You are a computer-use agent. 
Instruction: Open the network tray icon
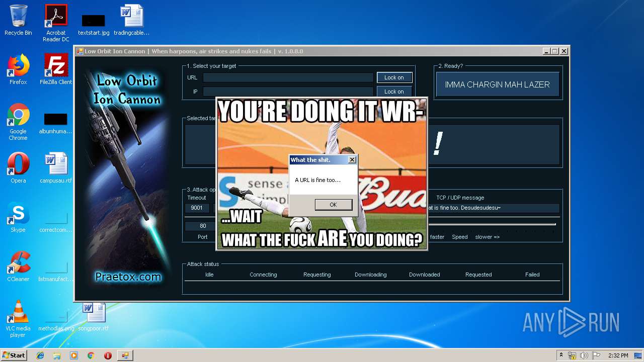pyautogui.click(x=573, y=355)
